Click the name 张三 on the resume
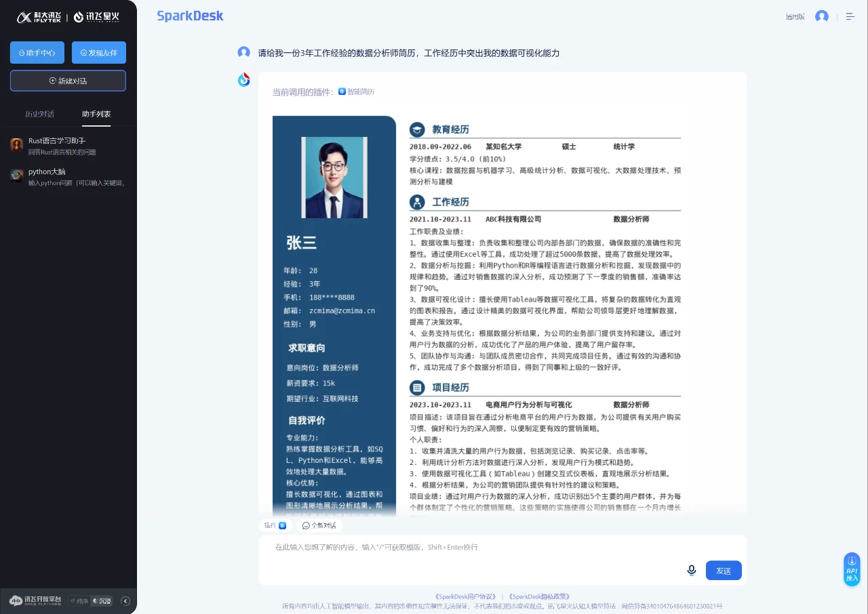 point(302,243)
